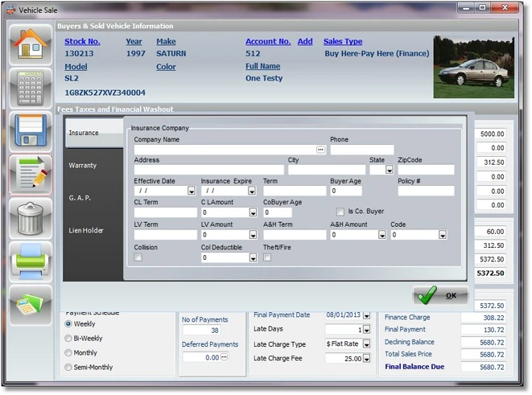Screen dimensions: 532x395
Task: Click the trash can delete icon
Action: tap(31, 218)
